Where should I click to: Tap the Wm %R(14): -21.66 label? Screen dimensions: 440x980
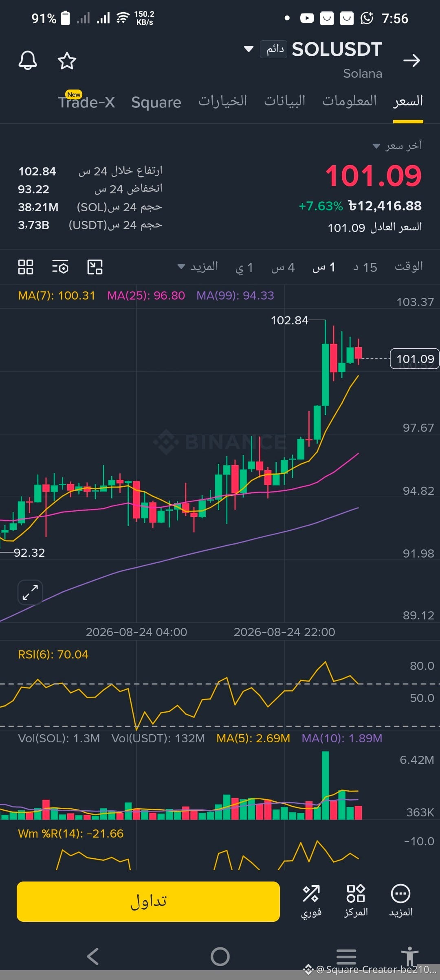[70, 833]
